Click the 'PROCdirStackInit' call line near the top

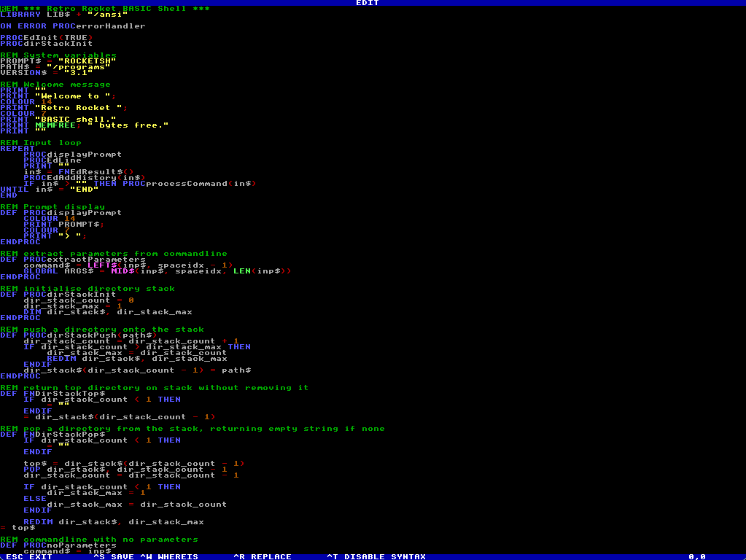click(x=47, y=44)
